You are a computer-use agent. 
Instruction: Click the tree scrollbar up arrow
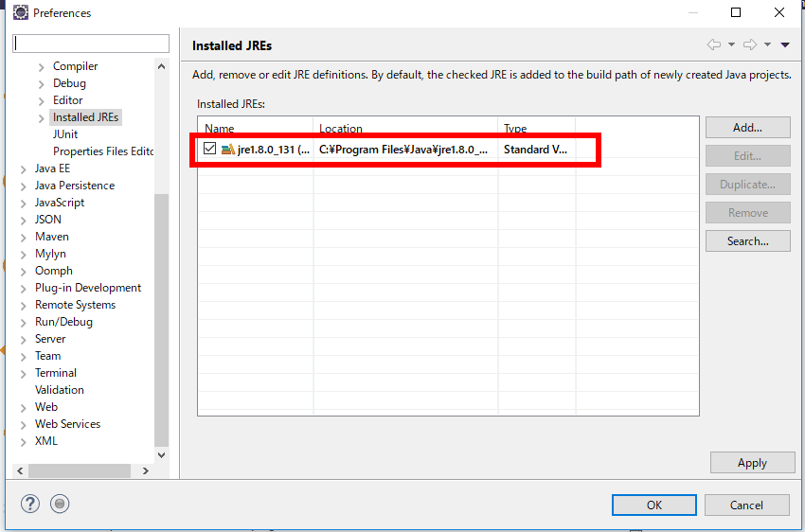coord(161,66)
